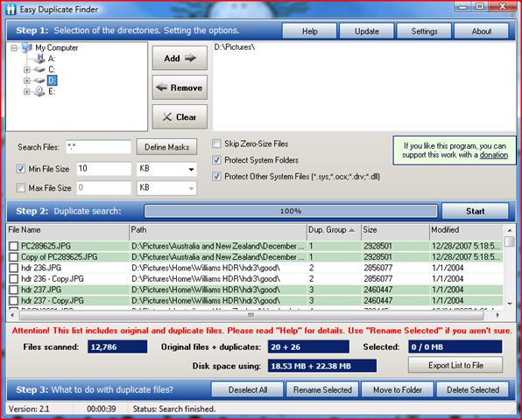Click the 100% search progress bar
522x420 pixels.
(x=291, y=211)
